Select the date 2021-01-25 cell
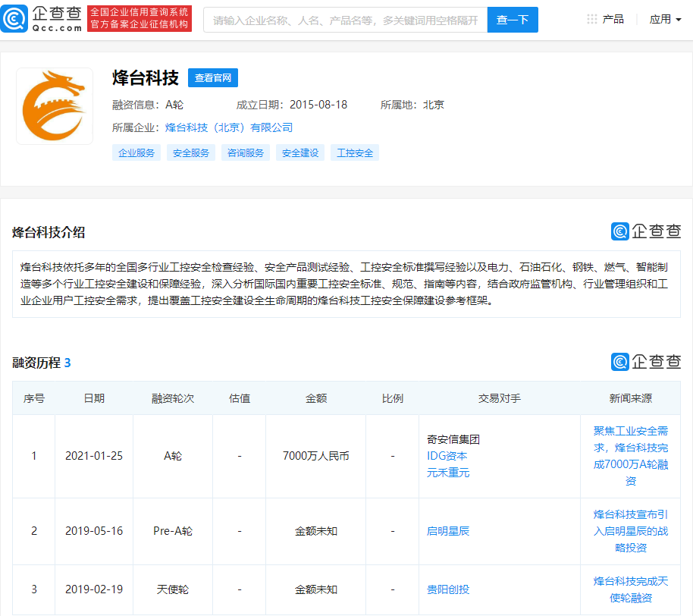 (x=94, y=456)
